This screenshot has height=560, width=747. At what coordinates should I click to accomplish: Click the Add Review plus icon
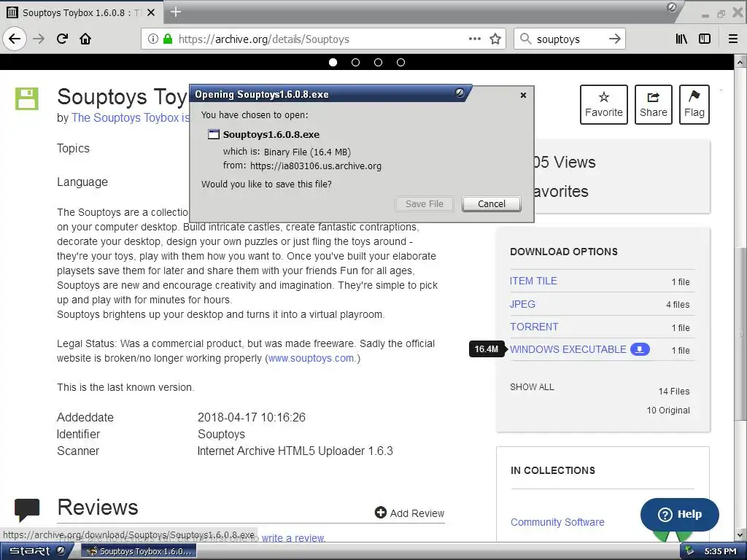[x=381, y=513]
